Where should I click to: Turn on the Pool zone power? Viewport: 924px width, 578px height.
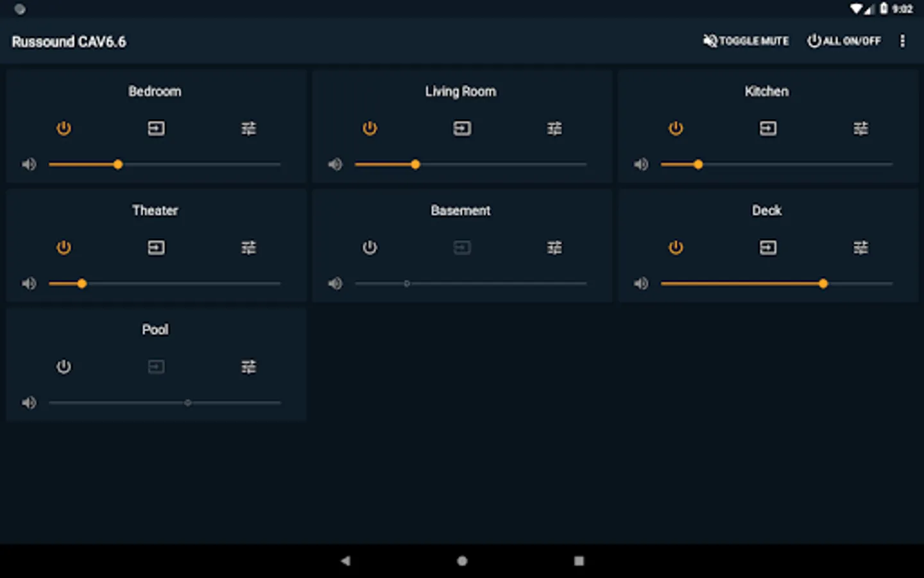coord(64,367)
